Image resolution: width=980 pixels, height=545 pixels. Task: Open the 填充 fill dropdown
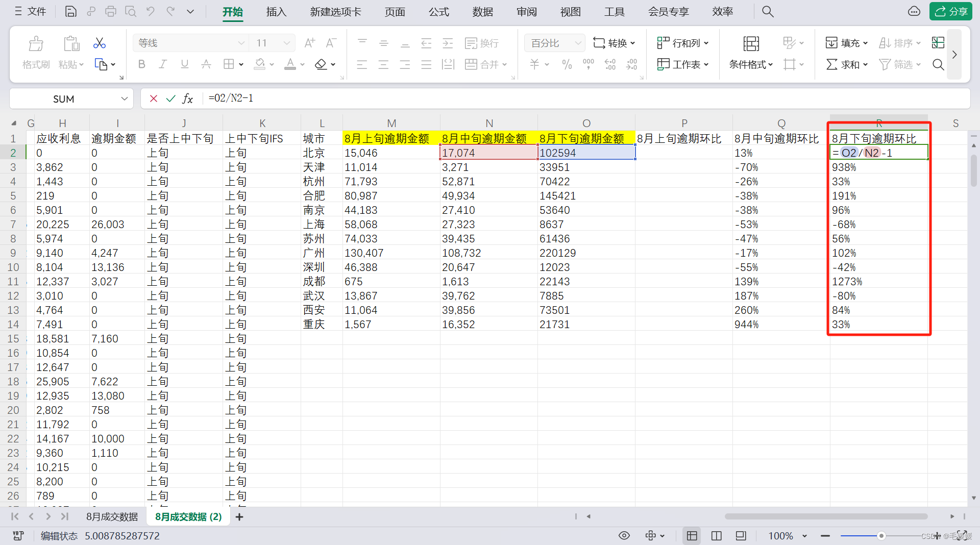pos(846,43)
